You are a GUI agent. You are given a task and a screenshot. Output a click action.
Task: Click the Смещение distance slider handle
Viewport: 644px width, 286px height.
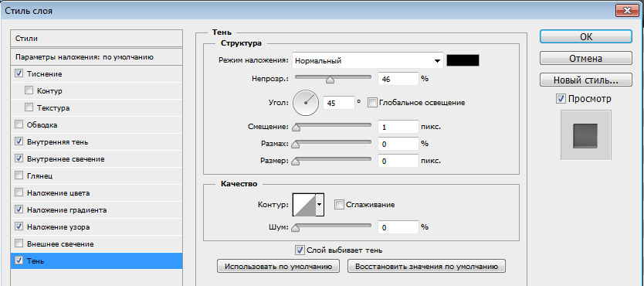(x=295, y=128)
